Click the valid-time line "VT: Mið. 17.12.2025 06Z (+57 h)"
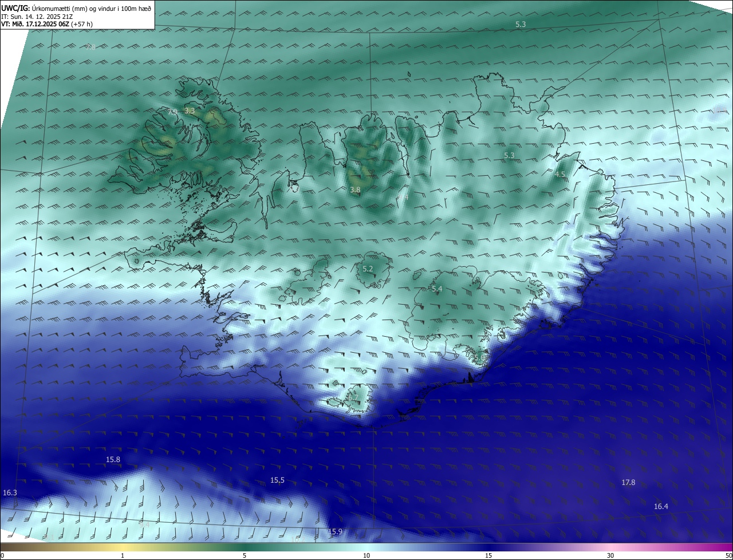This screenshot has width=733, height=560. coord(47,24)
